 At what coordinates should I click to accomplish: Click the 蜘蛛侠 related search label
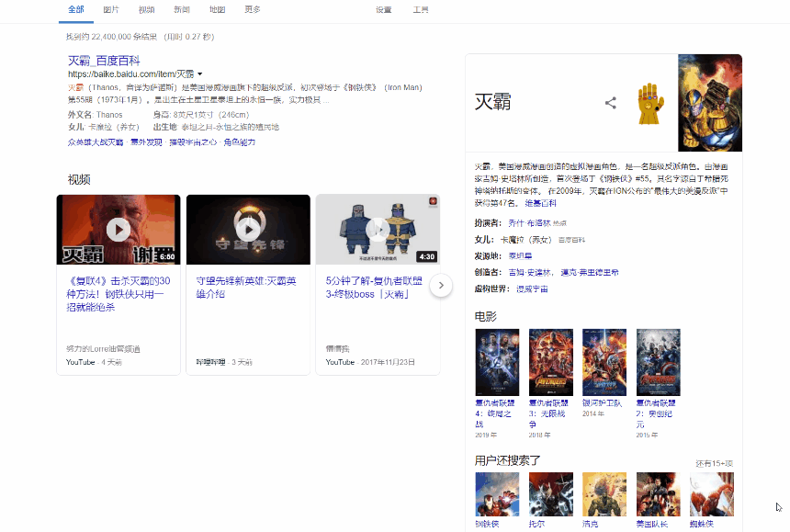[702, 524]
